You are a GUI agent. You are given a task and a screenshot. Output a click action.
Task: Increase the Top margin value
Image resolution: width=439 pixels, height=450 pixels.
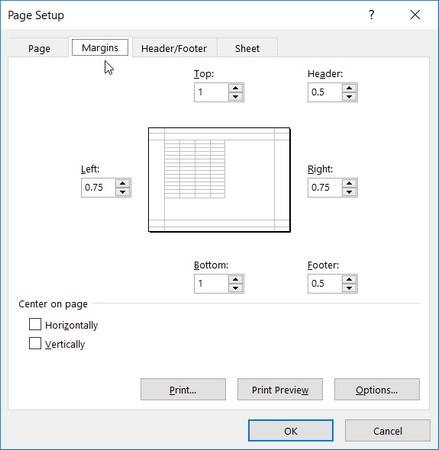pyautogui.click(x=236, y=88)
